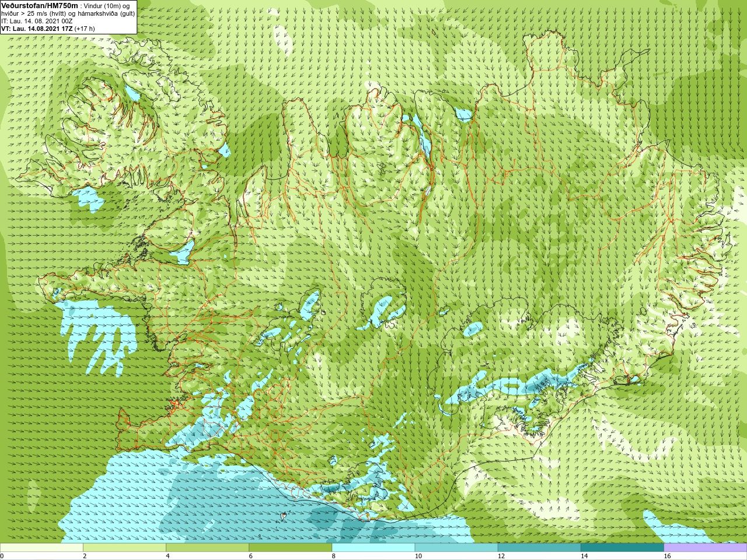Click the legend scale label '2'
The height and width of the screenshot is (560, 747).
tap(85, 556)
